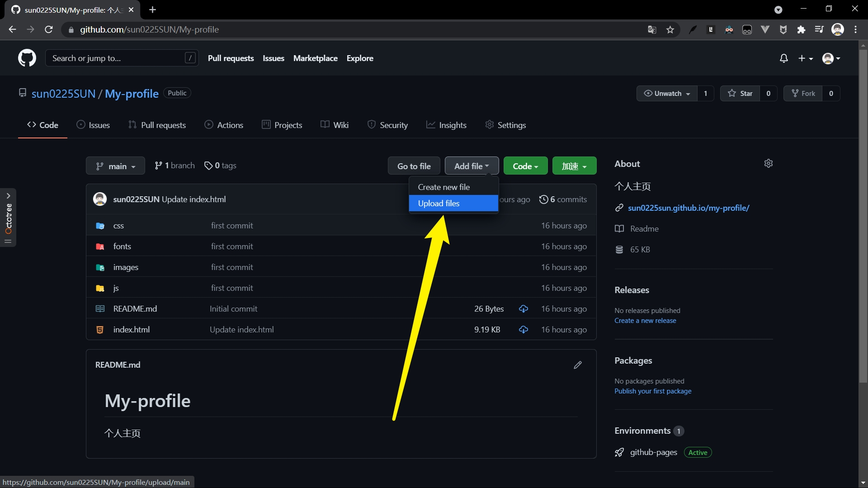Click the index.html file icon

coord(100,330)
